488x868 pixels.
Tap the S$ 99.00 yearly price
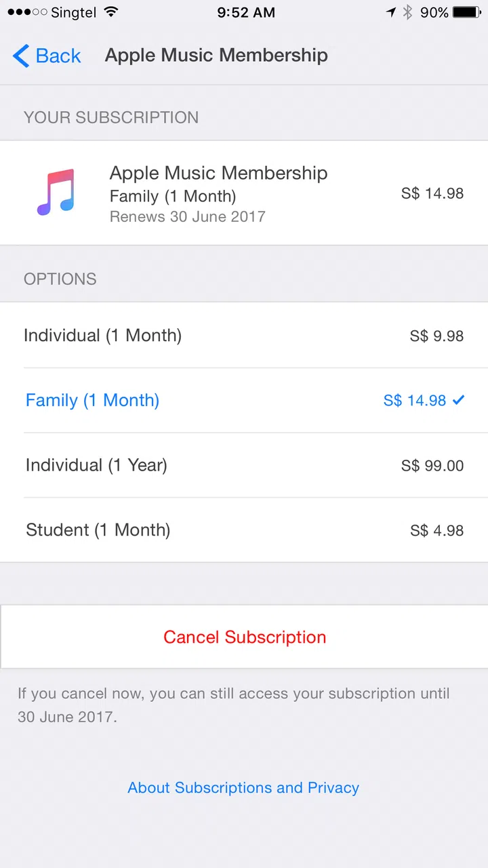point(432,465)
